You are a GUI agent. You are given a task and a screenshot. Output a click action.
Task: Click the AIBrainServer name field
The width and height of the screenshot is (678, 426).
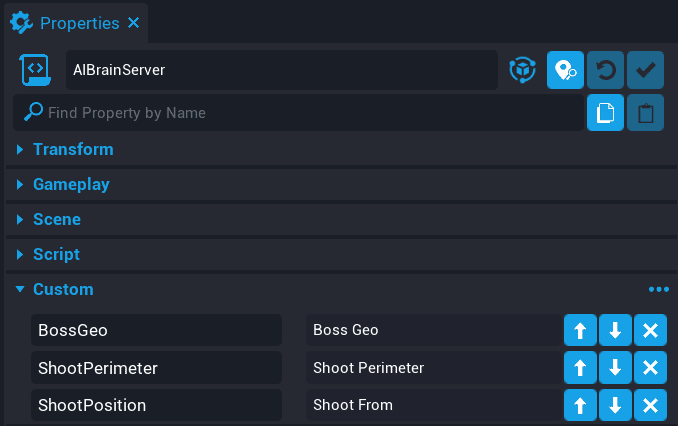[280, 71]
